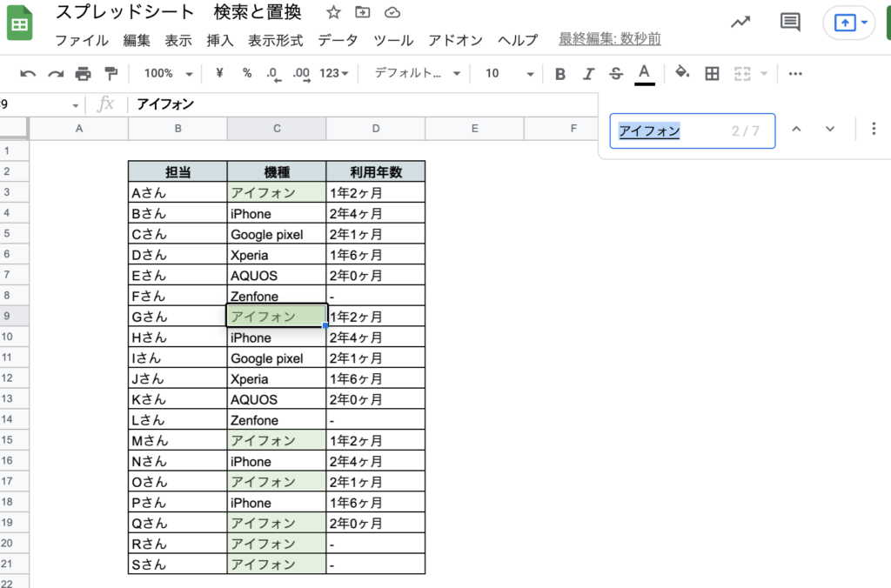The height and width of the screenshot is (588, 891).
Task: Open the 123 number format dropdown
Action: click(334, 73)
